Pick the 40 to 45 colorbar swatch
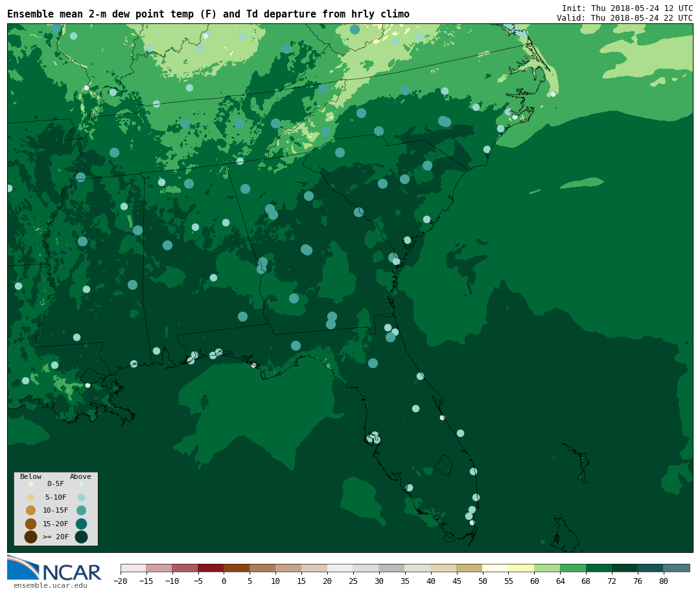The image size is (700, 593). (x=444, y=568)
